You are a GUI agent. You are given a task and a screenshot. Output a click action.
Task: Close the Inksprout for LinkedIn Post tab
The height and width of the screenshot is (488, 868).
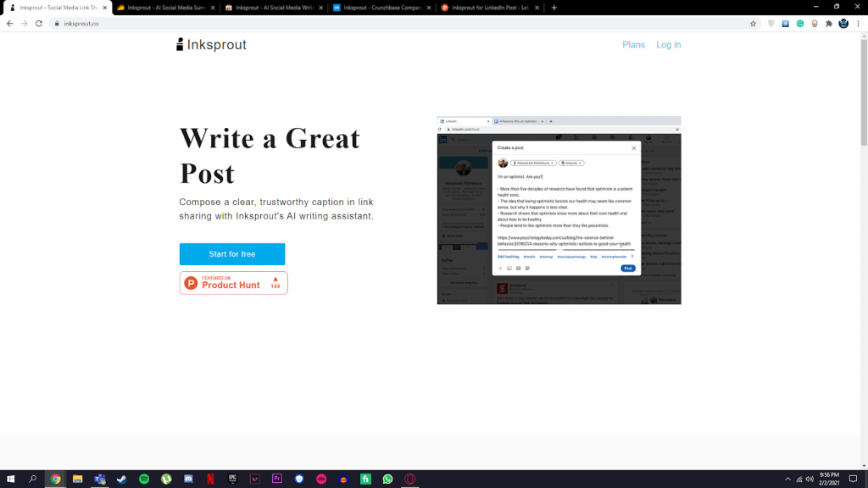click(x=537, y=8)
